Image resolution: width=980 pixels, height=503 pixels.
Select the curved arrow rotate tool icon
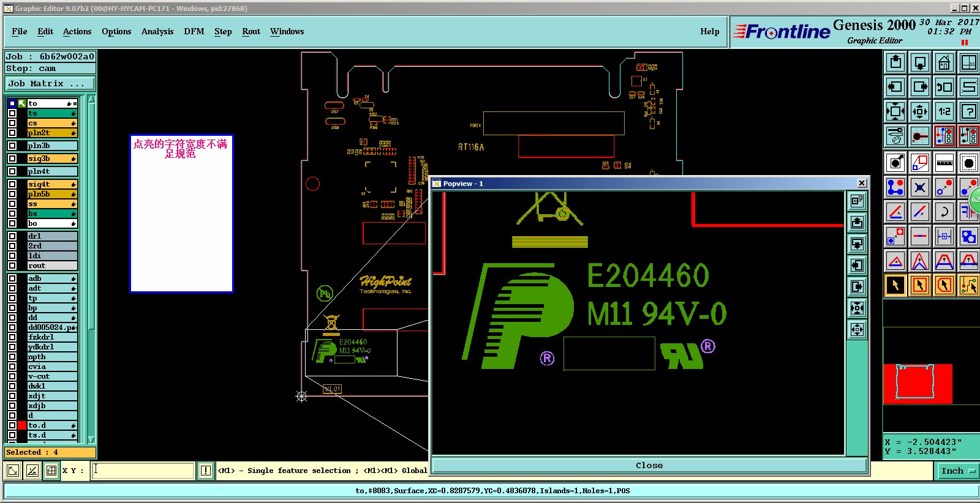944,212
